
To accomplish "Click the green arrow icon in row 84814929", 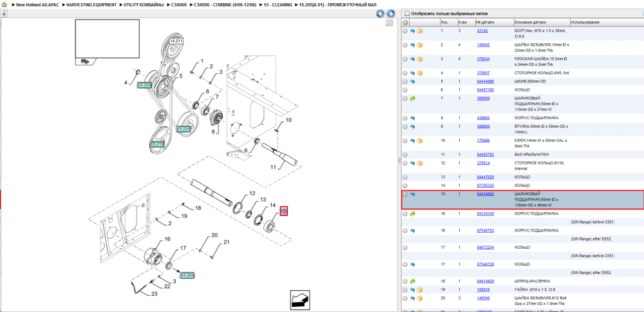I will point(412,281).
